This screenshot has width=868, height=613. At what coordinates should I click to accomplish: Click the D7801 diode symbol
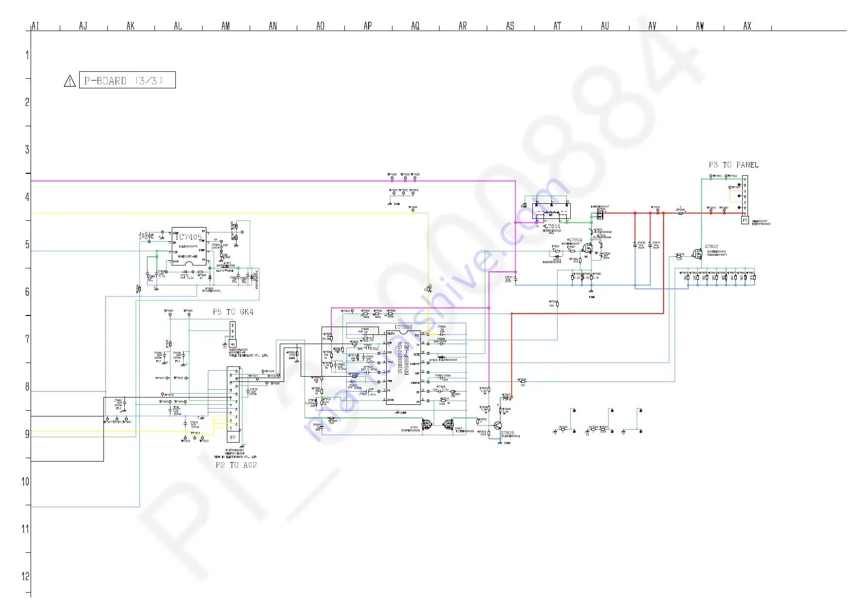click(x=556, y=257)
